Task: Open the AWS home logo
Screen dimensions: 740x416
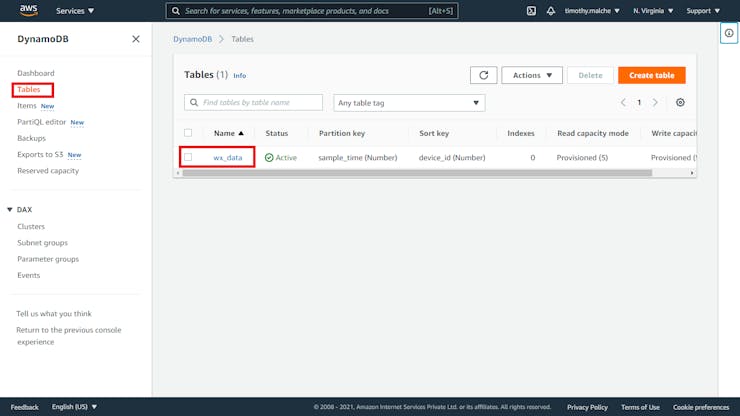Action: [29, 10]
